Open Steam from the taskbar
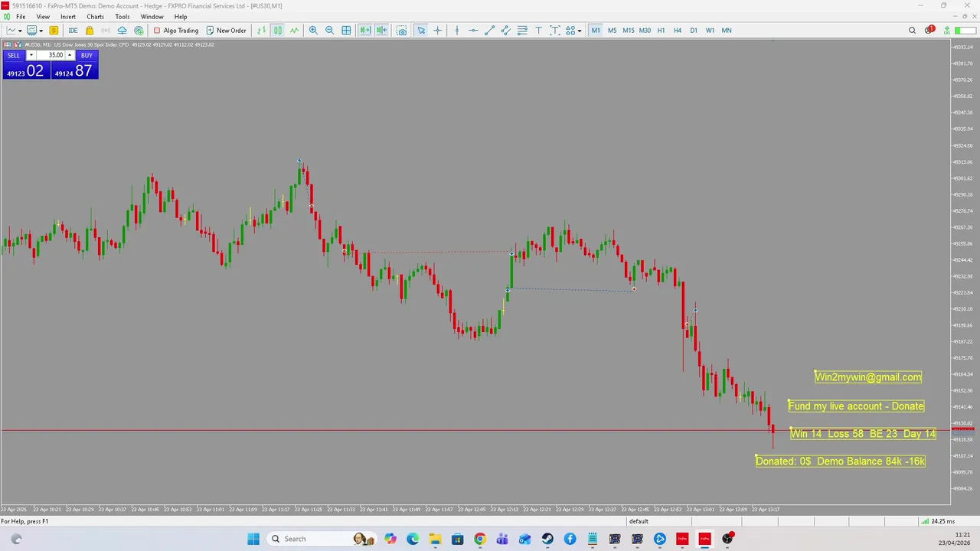Viewport: 980px width, 551px height. coord(547,539)
